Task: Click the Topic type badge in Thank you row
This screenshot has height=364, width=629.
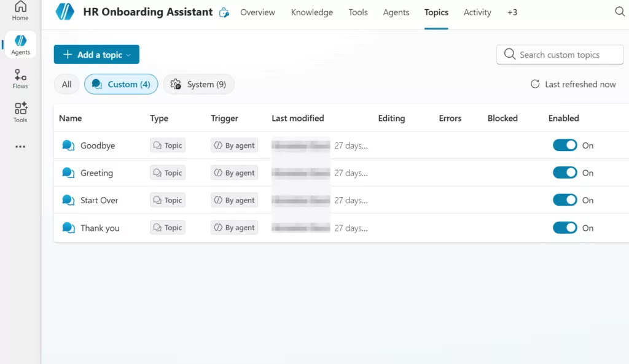Action: tap(168, 228)
